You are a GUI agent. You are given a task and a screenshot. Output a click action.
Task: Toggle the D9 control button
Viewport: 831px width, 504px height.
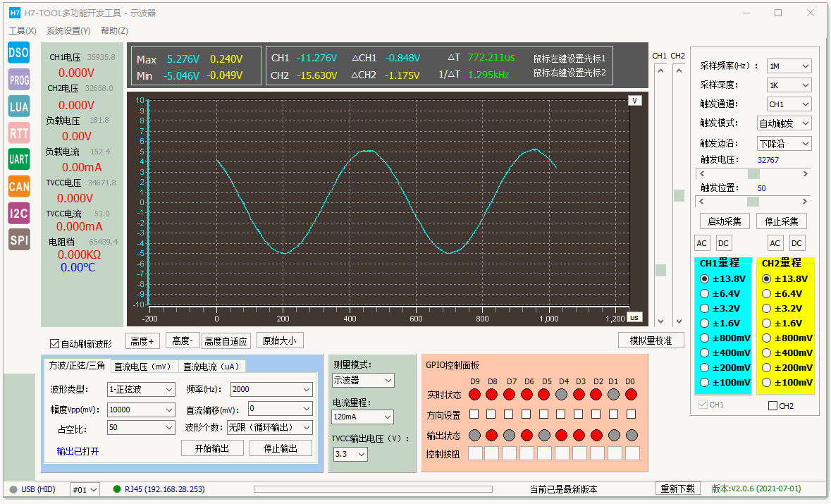pyautogui.click(x=475, y=453)
